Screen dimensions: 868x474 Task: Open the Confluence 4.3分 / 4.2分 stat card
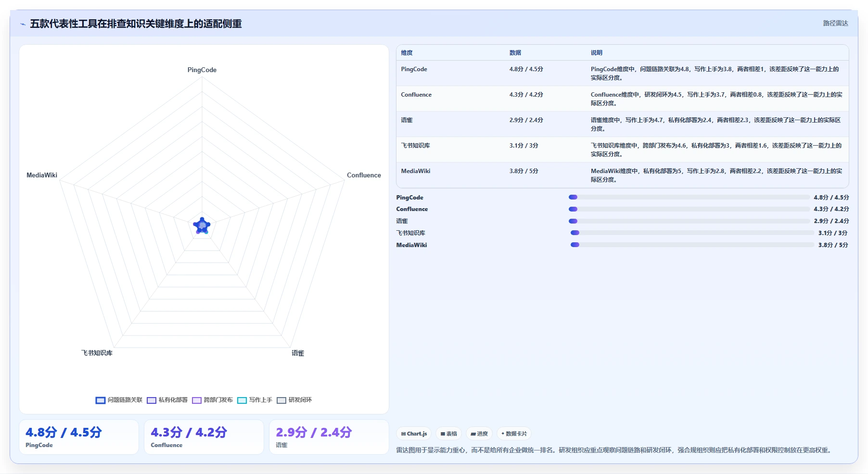coord(204,437)
